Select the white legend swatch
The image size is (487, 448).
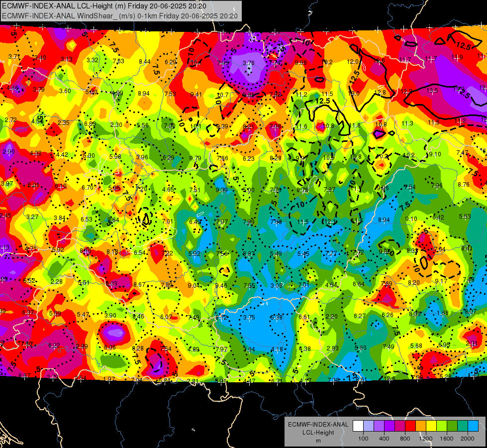coord(358,426)
